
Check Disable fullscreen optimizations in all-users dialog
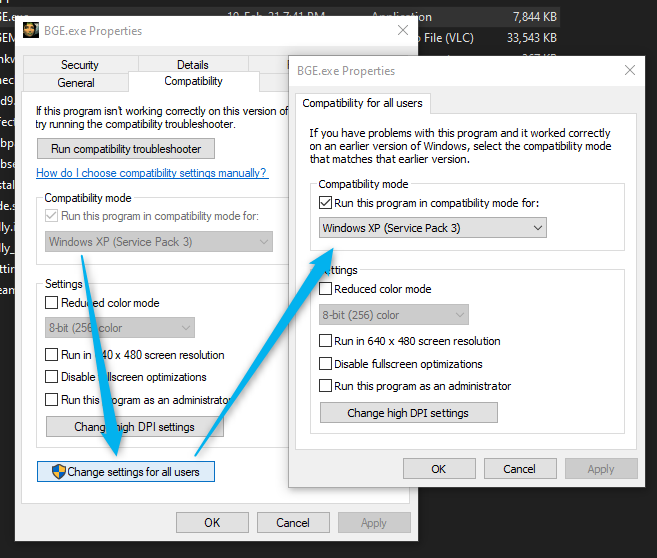[x=326, y=363]
